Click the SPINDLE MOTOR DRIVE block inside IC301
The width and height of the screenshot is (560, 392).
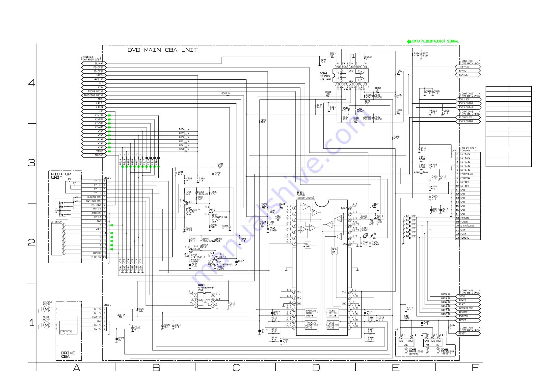[311, 313]
